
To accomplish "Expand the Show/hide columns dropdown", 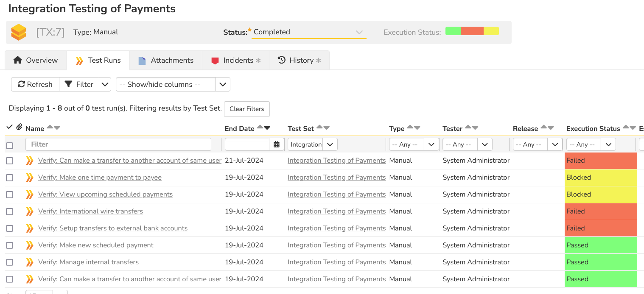I will (223, 84).
